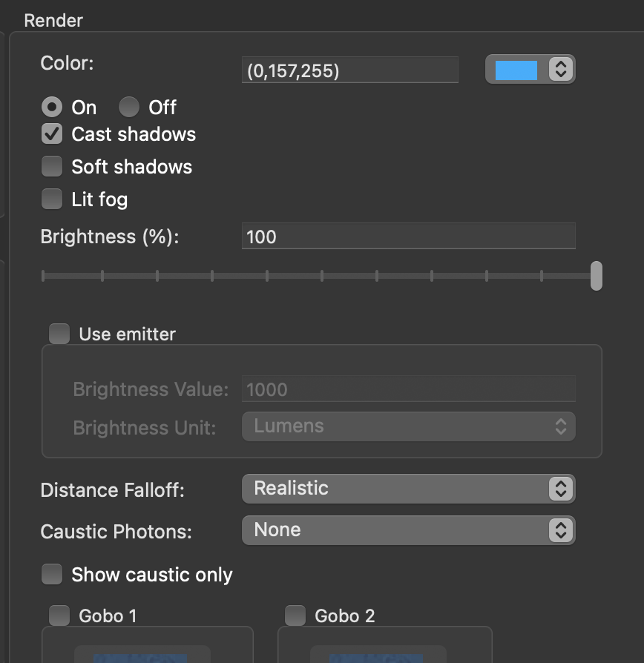Click the Brightness Value field
This screenshot has width=644, height=663.
point(408,389)
